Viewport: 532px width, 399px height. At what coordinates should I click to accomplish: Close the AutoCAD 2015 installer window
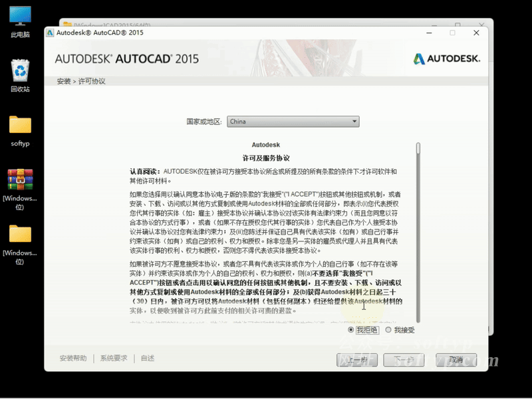click(476, 33)
